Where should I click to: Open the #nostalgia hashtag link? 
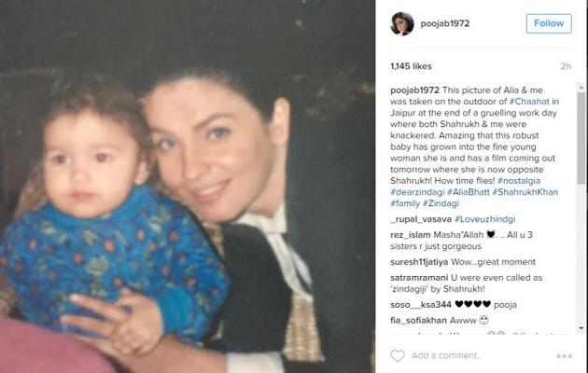(519, 181)
